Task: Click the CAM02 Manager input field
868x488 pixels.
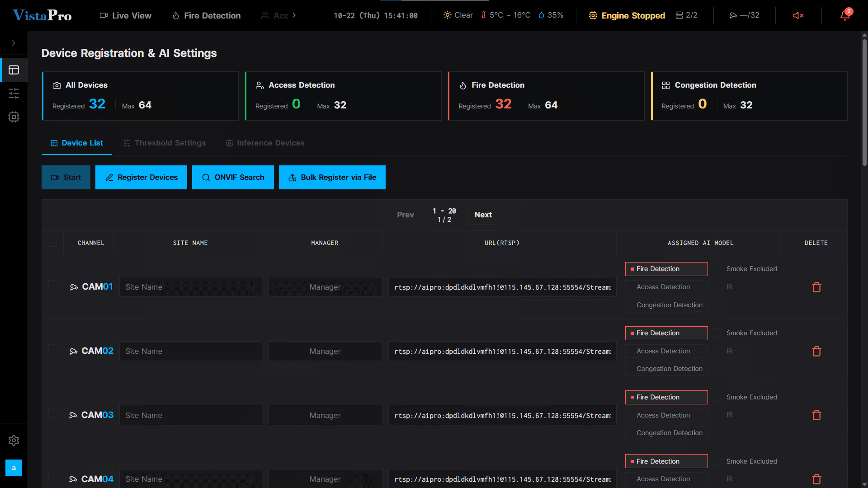Action: 325,351
